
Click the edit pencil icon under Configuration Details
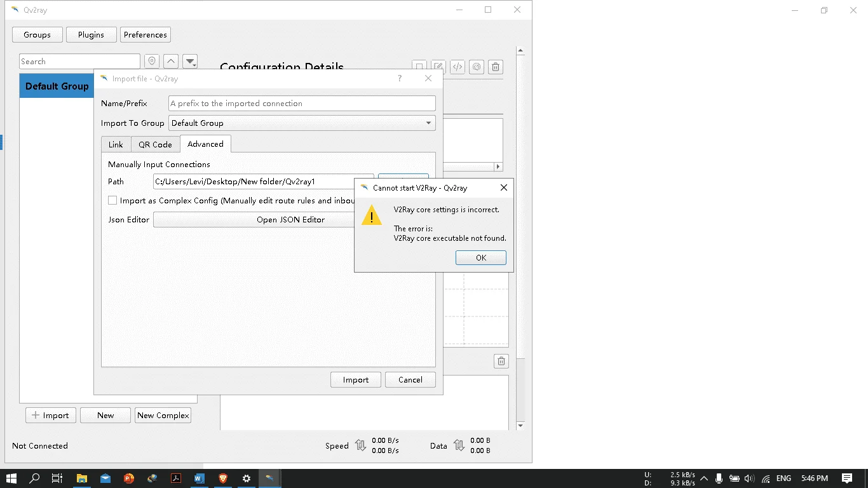coord(438,67)
